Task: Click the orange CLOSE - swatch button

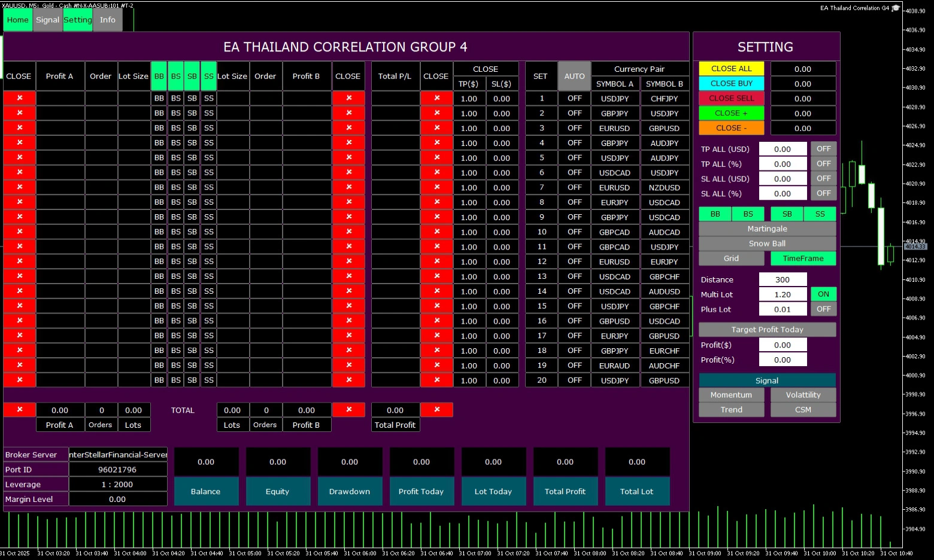Action: tap(731, 128)
